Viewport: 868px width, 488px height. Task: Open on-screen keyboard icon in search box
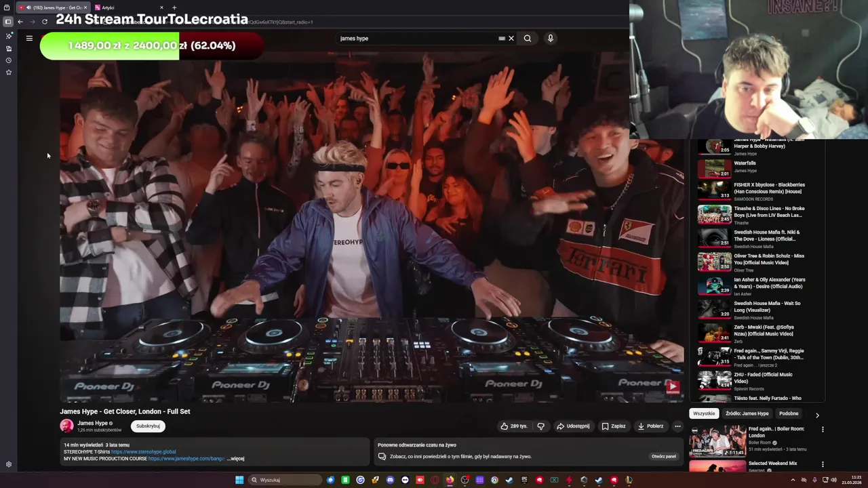coord(502,39)
